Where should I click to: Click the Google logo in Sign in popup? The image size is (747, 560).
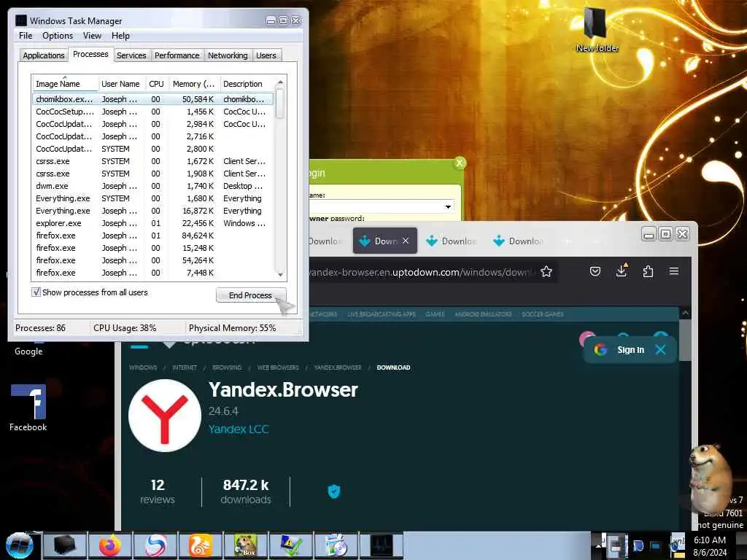point(600,349)
